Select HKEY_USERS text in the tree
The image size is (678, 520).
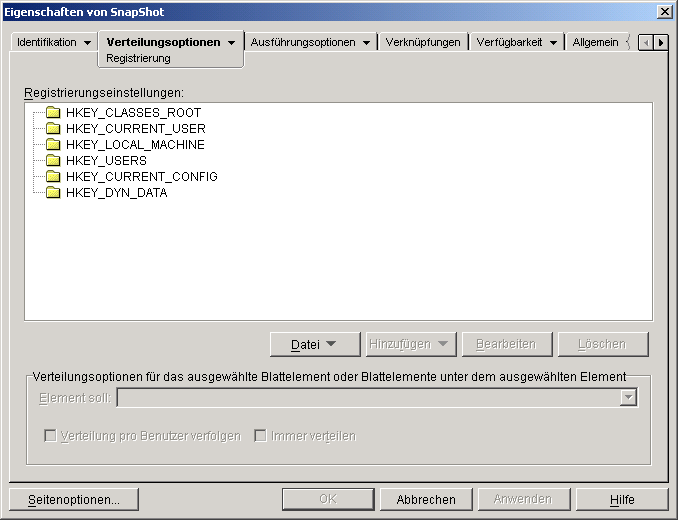[106, 161]
